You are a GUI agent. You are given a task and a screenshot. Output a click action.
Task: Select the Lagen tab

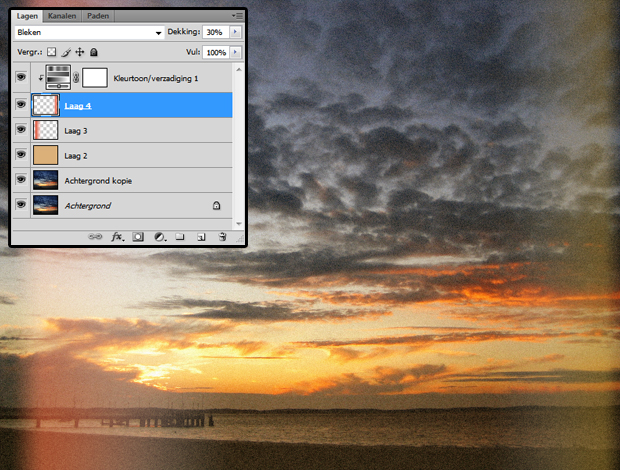coord(27,16)
